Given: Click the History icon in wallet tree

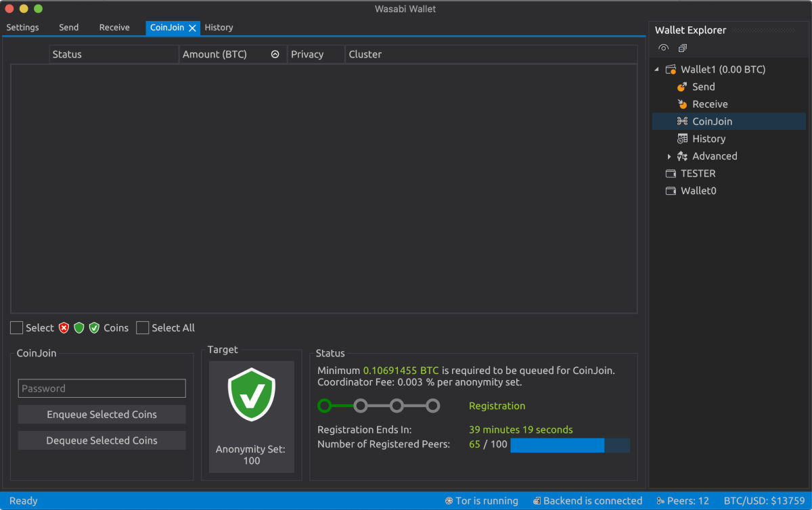Looking at the screenshot, I should coord(682,139).
